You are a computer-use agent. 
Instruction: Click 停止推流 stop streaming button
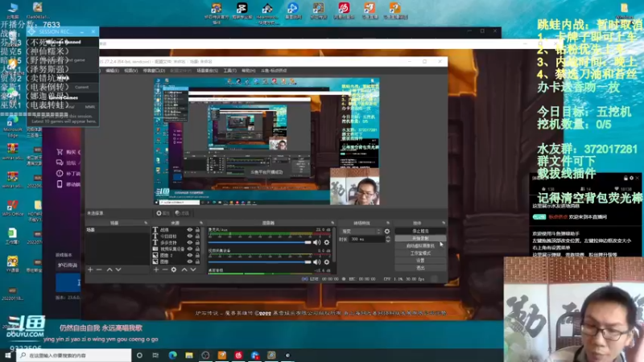point(420,231)
